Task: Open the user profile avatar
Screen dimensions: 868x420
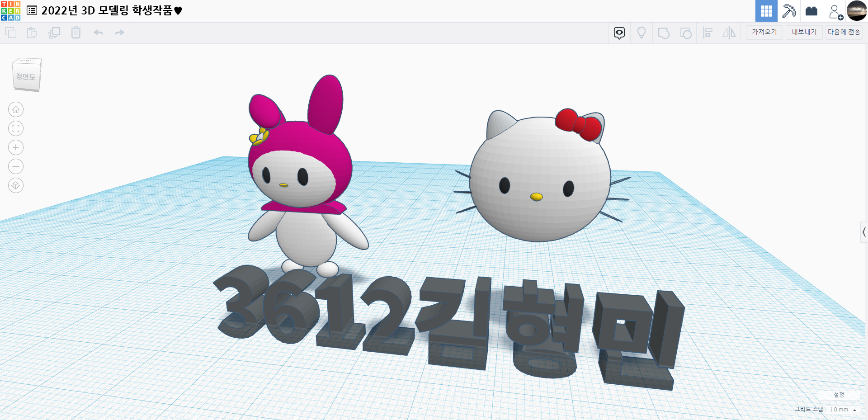Action: [x=857, y=11]
